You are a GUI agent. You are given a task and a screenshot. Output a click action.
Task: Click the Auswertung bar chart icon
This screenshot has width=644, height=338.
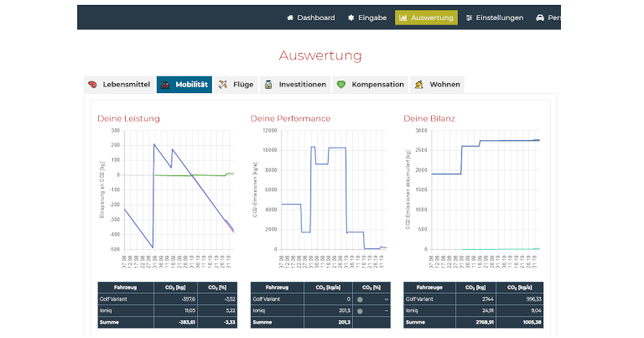[x=403, y=18]
